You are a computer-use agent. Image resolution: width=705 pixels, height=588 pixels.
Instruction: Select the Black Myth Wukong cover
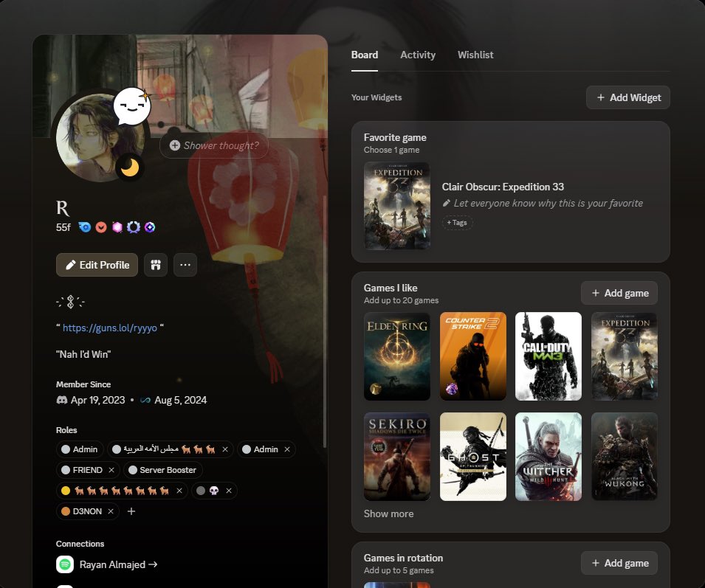pyautogui.click(x=624, y=457)
